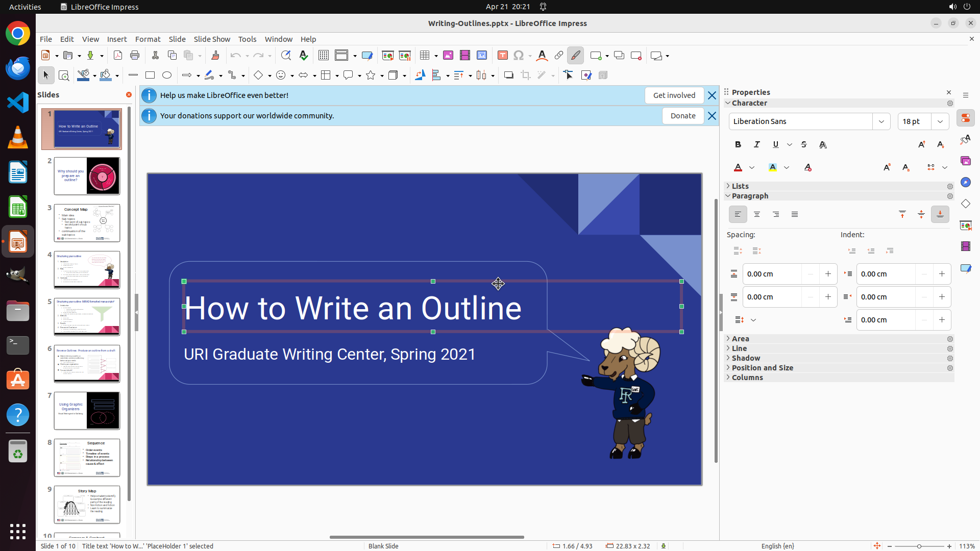Click the Donate button
980x551 pixels.
tap(683, 116)
